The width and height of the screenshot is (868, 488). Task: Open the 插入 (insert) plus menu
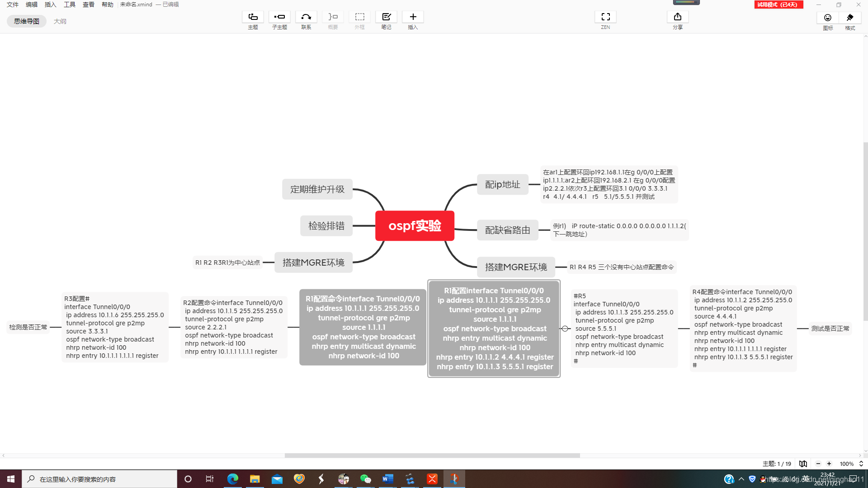point(413,17)
